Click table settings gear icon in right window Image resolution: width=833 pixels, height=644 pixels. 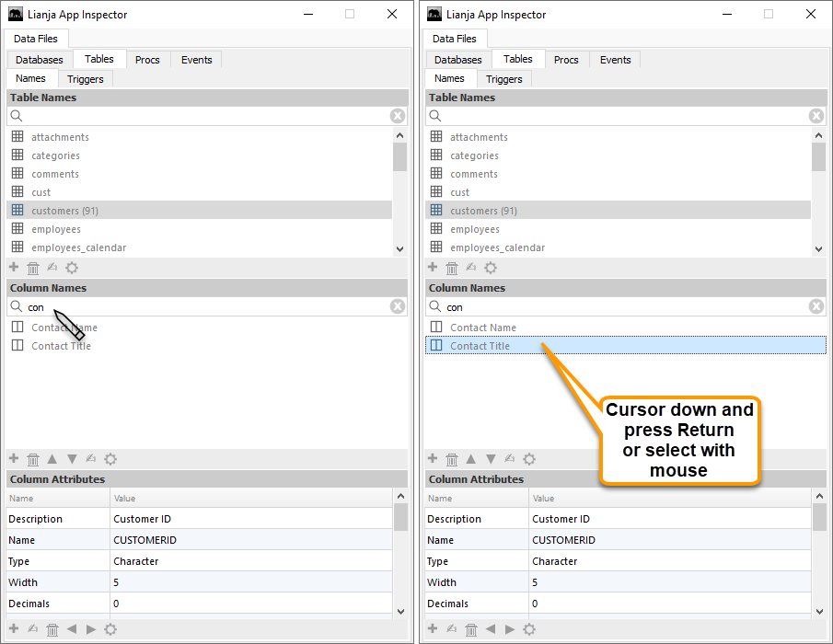click(491, 268)
